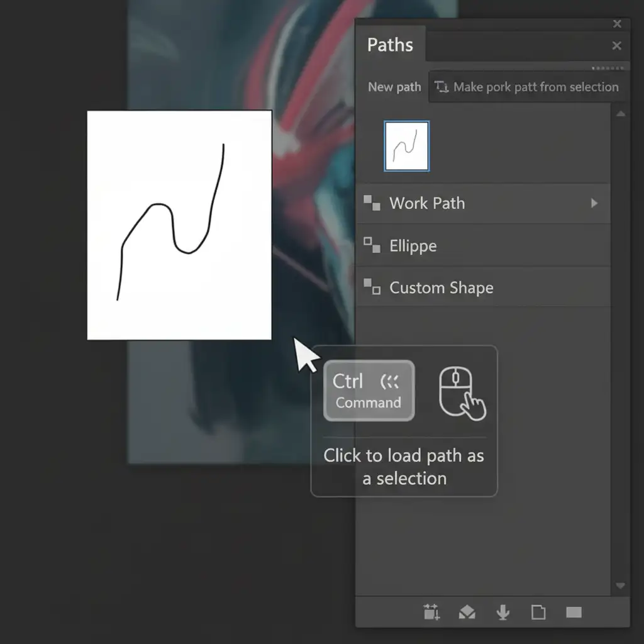Click the fill path diamond icon
Viewport: 644px width, 644px height.
point(467,612)
